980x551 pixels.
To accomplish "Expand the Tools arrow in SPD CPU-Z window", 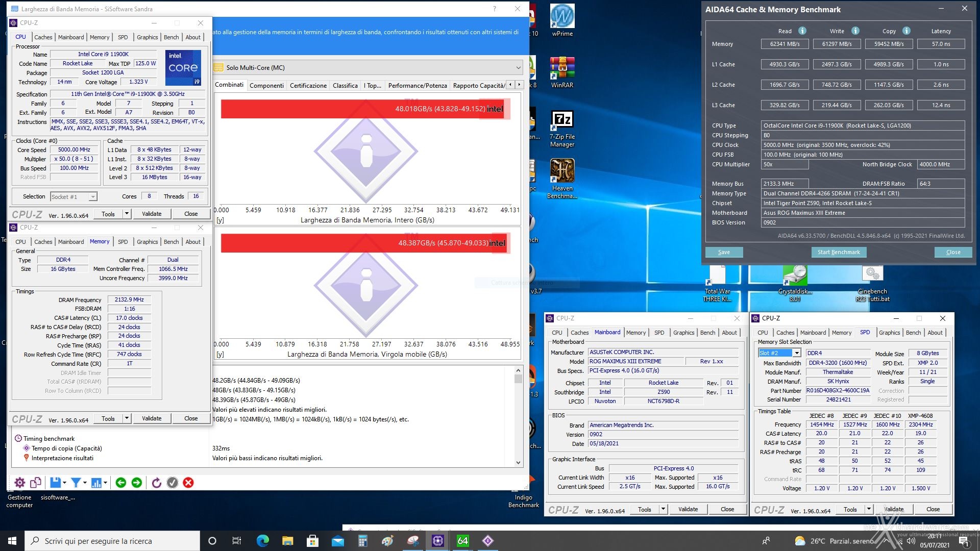I will [x=869, y=509].
